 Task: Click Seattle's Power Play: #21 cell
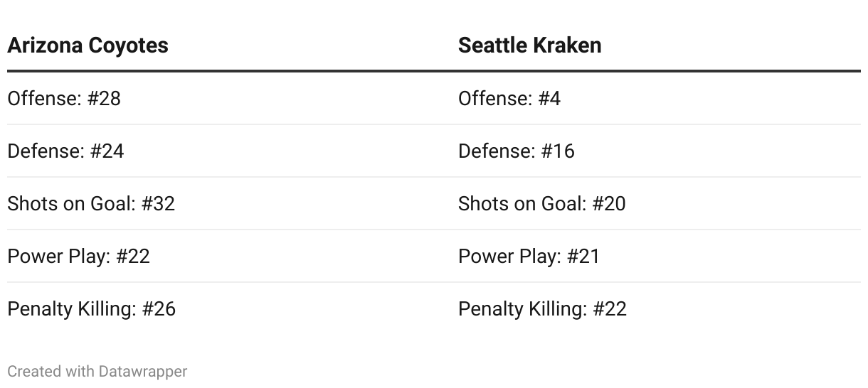coord(529,256)
